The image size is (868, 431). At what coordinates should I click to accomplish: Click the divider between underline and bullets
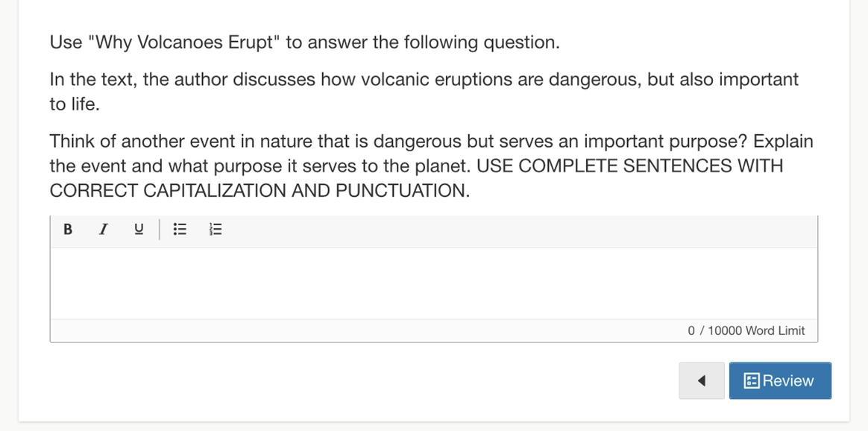160,230
